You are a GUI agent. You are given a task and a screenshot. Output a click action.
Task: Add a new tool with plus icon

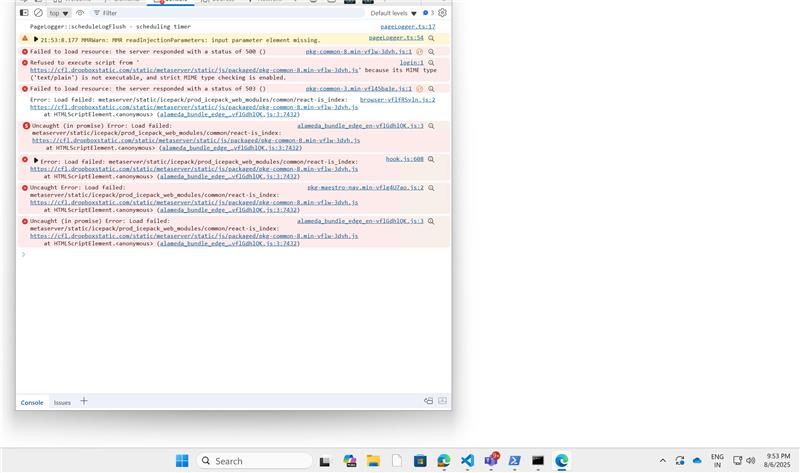click(x=84, y=401)
